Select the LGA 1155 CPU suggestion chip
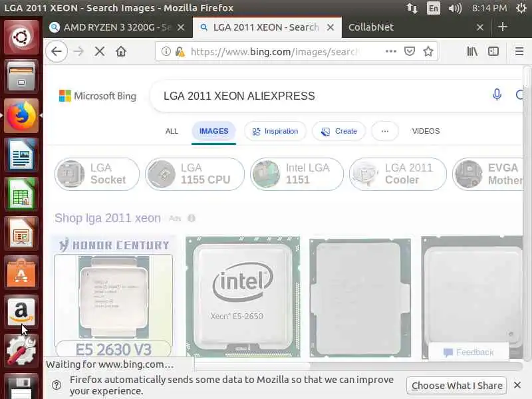Image resolution: width=532 pixels, height=399 pixels. (195, 174)
